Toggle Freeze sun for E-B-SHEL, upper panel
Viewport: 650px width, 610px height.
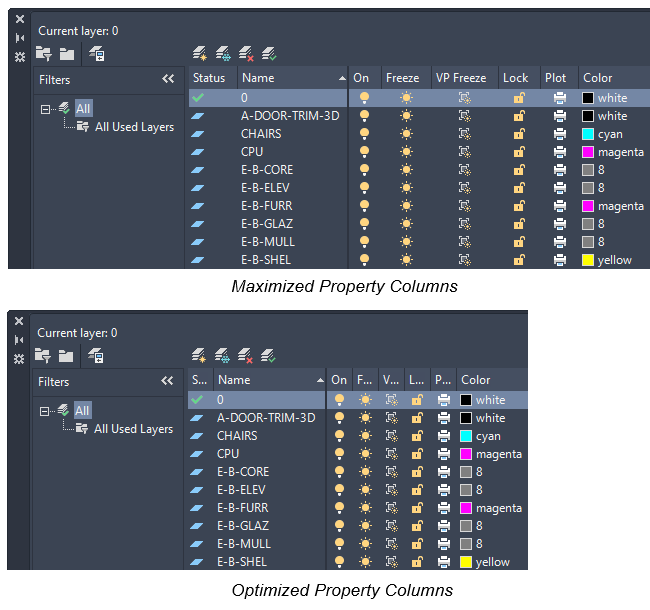[406, 260]
